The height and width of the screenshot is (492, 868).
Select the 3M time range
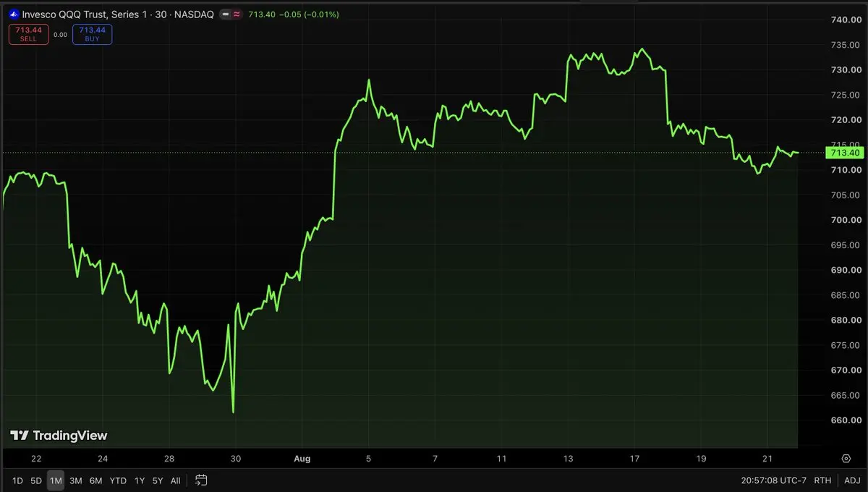click(76, 480)
